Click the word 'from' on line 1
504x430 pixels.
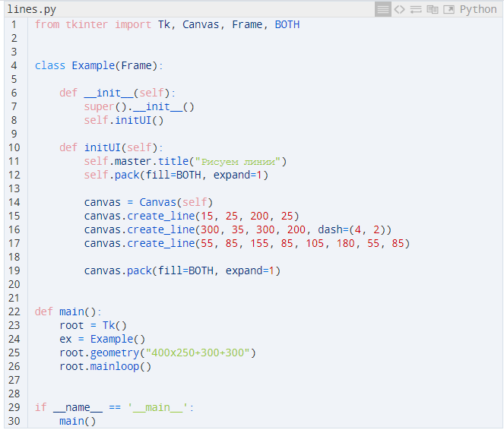pyautogui.click(x=47, y=25)
